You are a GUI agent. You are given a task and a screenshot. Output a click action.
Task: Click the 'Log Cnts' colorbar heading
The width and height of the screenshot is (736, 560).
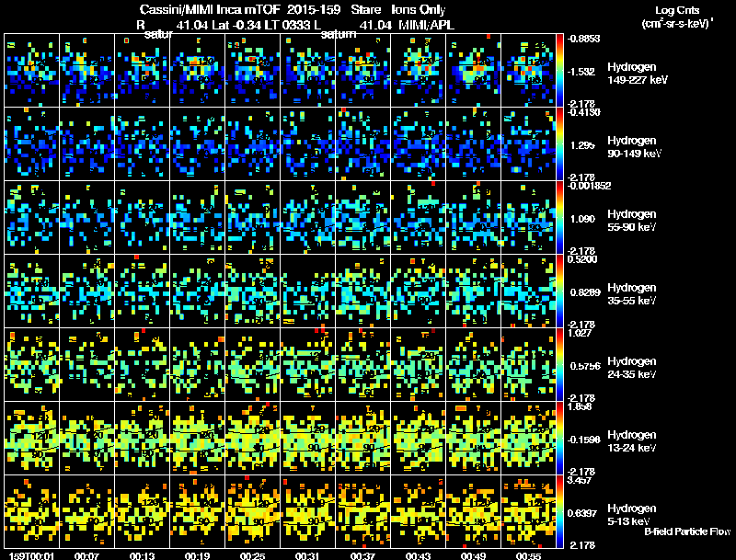(677, 10)
